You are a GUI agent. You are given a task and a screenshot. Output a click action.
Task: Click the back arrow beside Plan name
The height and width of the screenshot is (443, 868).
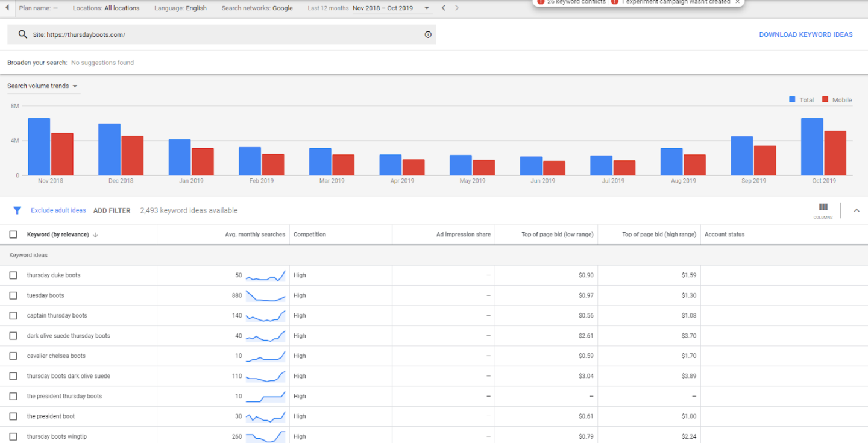[7, 8]
